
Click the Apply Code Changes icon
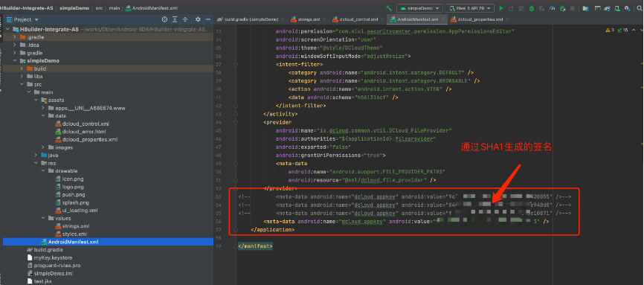(521, 8)
